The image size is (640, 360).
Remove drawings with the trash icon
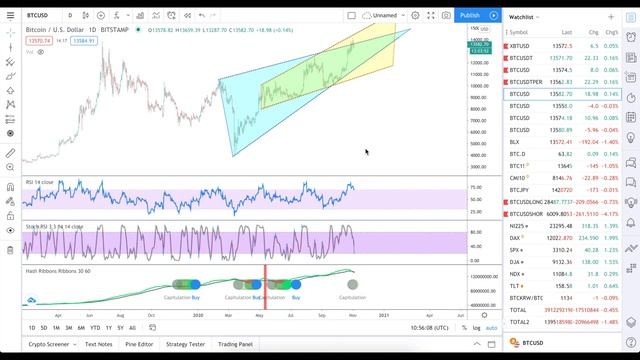pos(11,250)
